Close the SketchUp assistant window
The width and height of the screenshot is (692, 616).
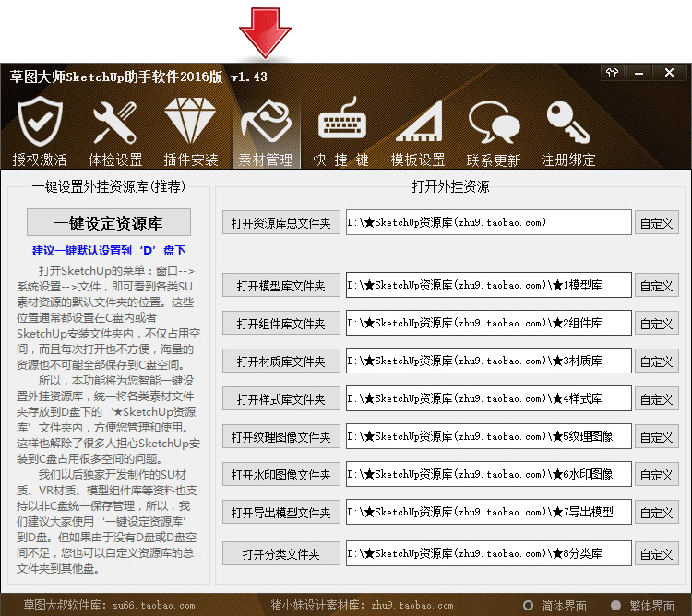click(669, 73)
